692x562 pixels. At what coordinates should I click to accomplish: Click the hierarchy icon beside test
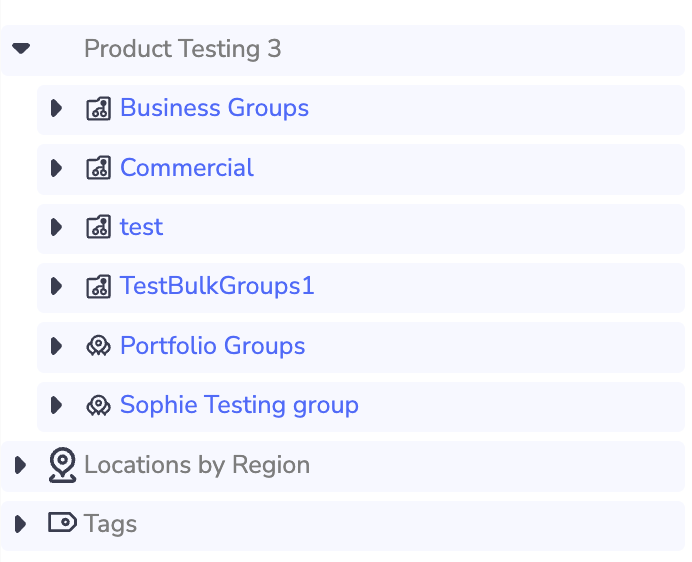[x=97, y=228]
